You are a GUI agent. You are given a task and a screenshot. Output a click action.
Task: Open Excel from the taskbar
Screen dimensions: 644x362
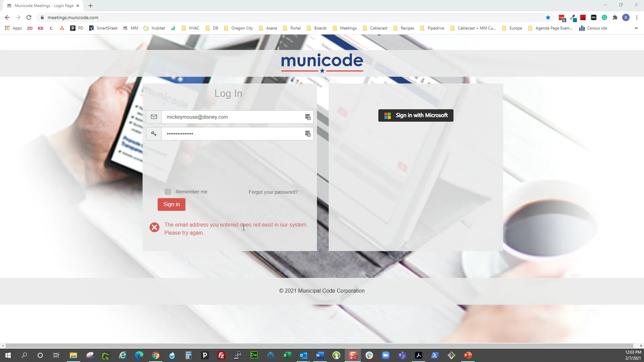[287, 355]
